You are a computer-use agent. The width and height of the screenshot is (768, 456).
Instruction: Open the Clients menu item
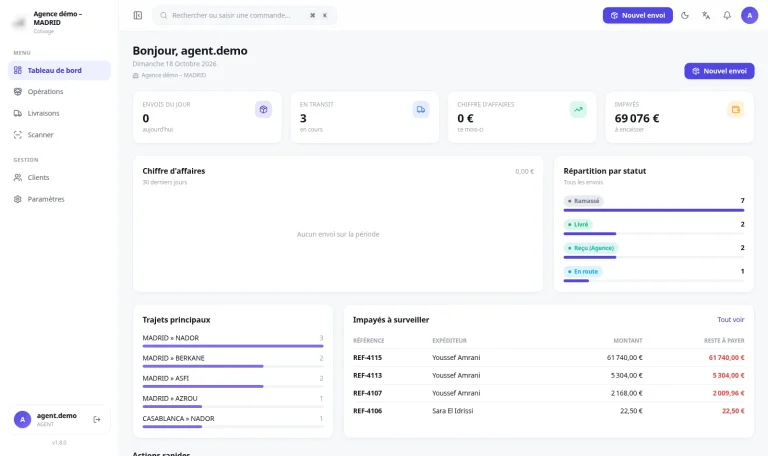tap(59, 177)
